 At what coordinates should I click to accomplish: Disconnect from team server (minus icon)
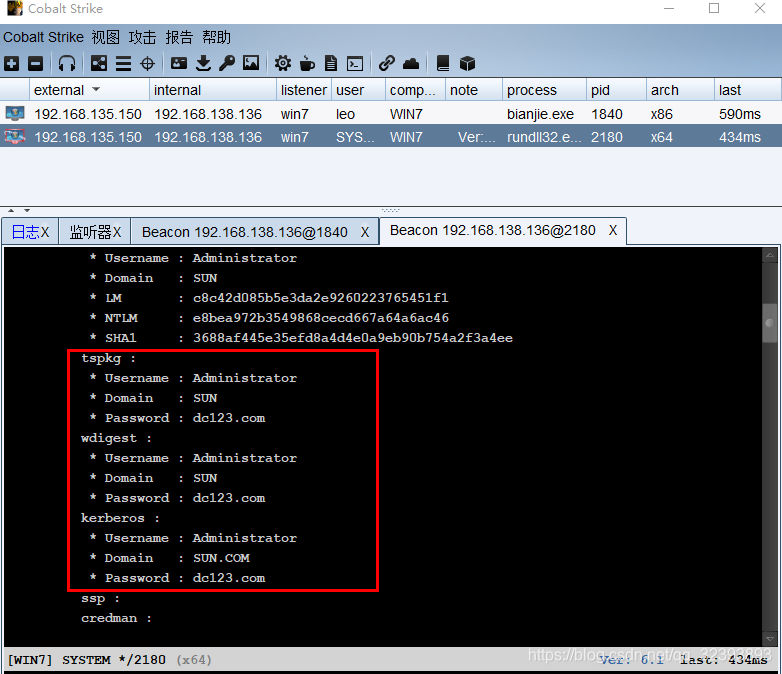click(35, 63)
